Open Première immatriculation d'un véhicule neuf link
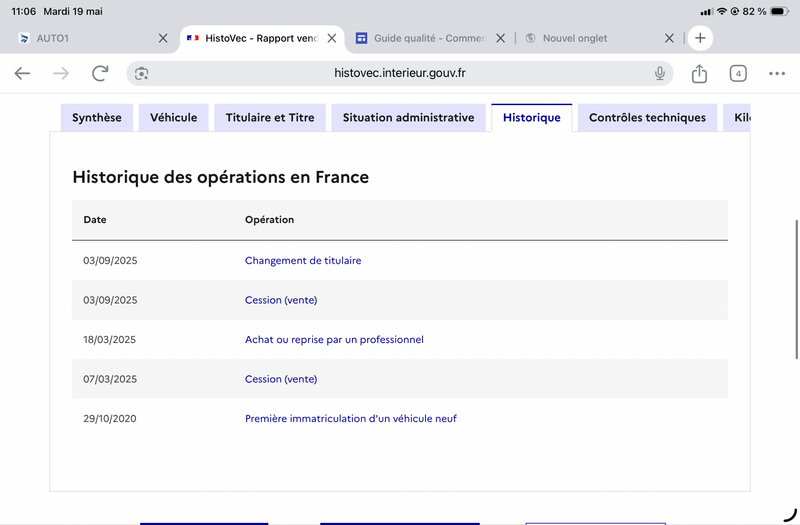The width and height of the screenshot is (800, 525). 351,418
